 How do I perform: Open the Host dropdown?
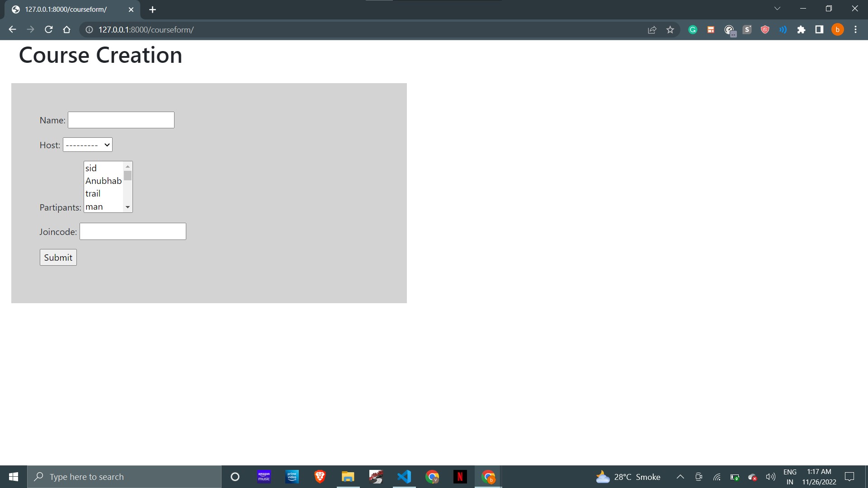tap(87, 145)
